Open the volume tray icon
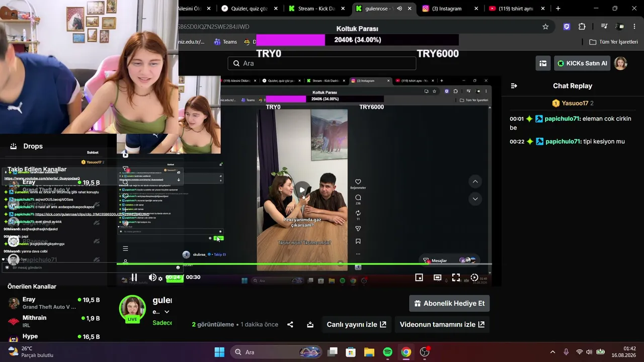 (589, 352)
